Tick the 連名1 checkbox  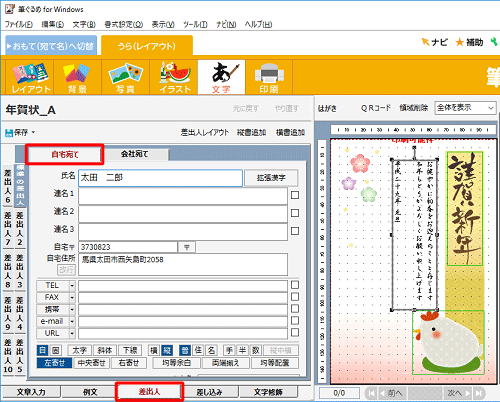coord(295,195)
